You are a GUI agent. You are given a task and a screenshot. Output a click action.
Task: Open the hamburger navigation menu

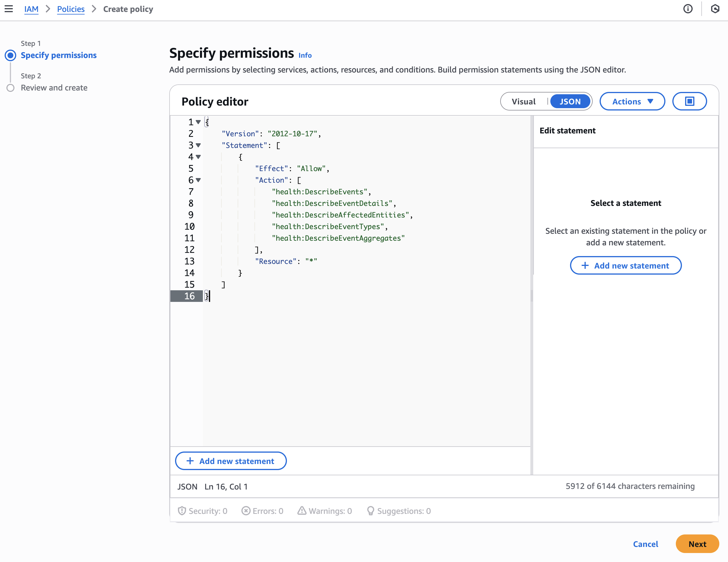point(9,9)
